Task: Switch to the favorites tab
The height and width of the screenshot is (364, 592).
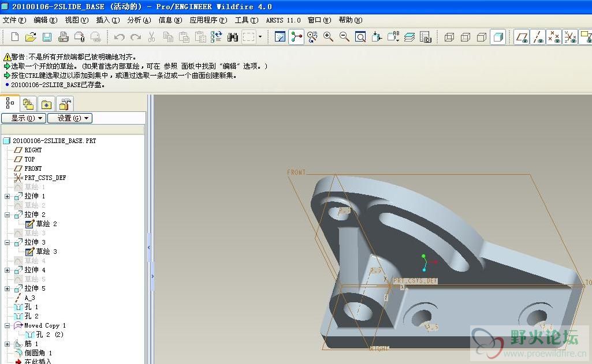Action: point(46,104)
